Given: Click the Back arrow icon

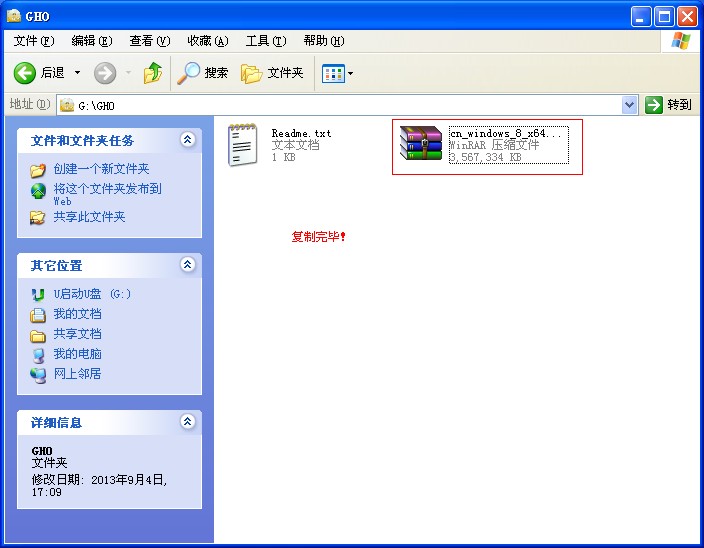Looking at the screenshot, I should point(25,73).
